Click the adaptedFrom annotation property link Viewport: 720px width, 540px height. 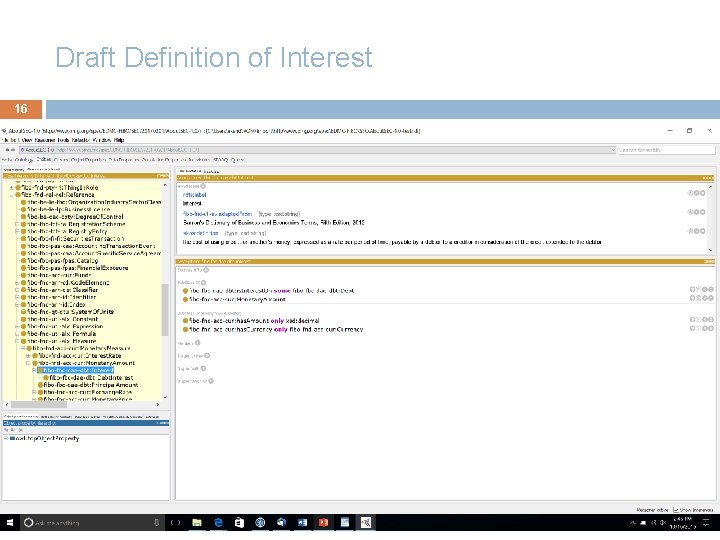[218, 214]
